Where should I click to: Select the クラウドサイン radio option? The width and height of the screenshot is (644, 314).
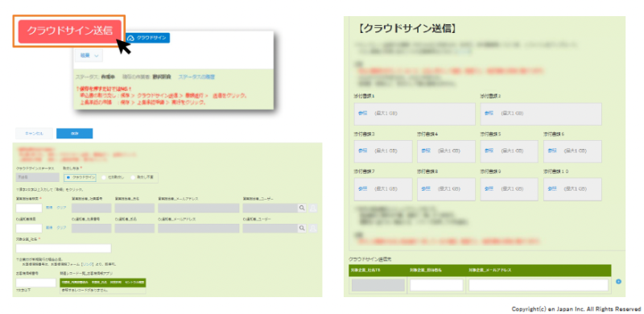(80, 177)
